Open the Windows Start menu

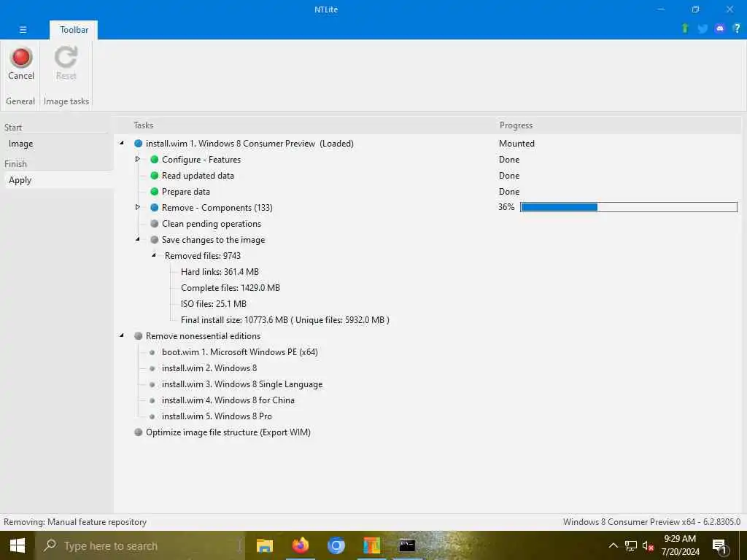tap(18, 545)
